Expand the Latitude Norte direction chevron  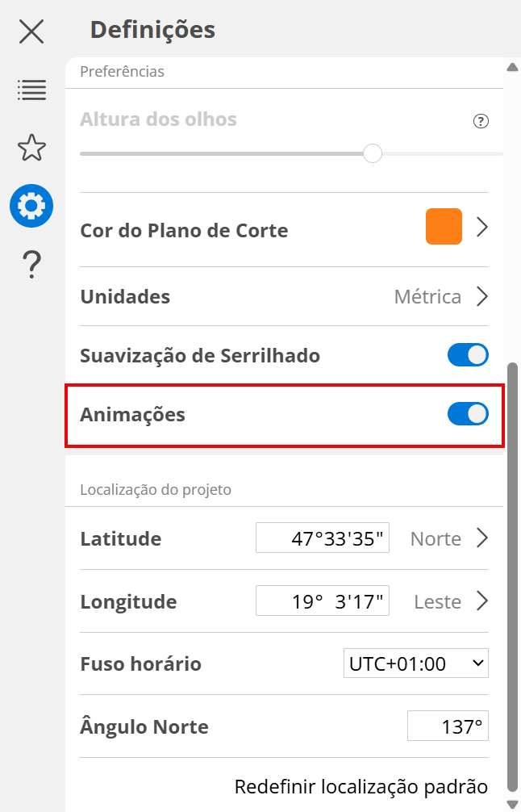(482, 538)
